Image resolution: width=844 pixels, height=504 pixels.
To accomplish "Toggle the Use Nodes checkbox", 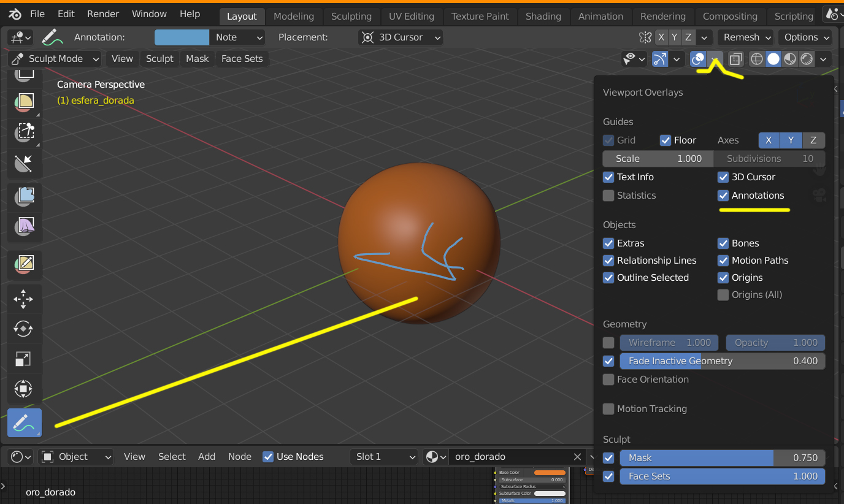I will click(x=268, y=457).
